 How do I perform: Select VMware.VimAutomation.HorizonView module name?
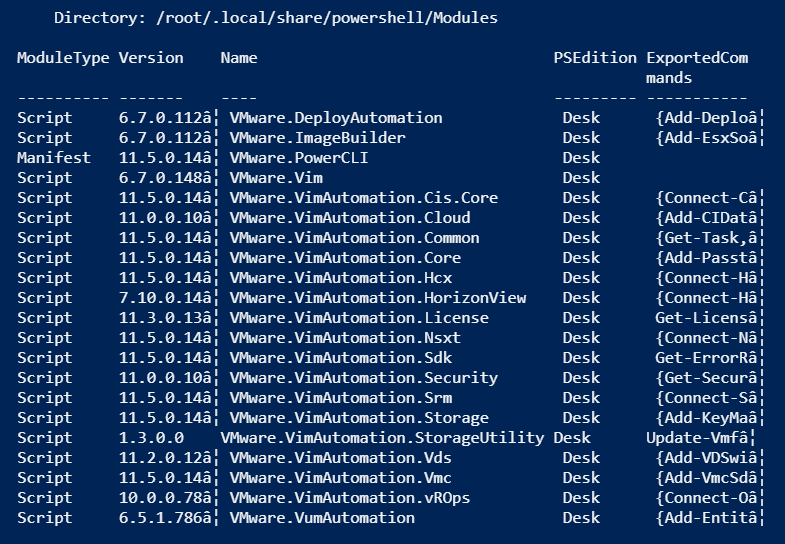377,298
